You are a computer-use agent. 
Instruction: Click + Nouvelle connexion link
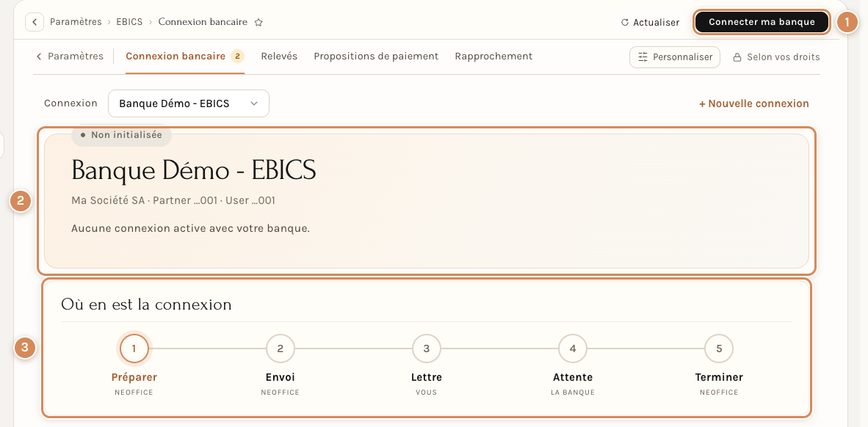coord(753,103)
